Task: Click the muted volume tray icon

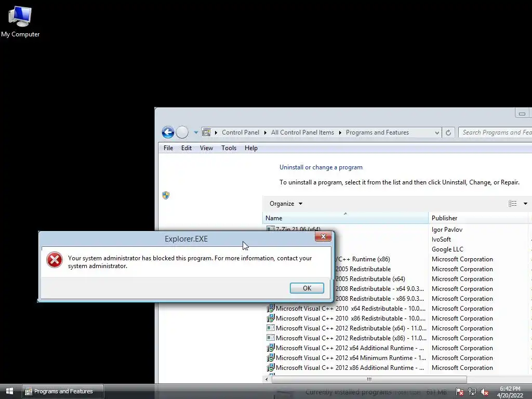Action: (485, 392)
